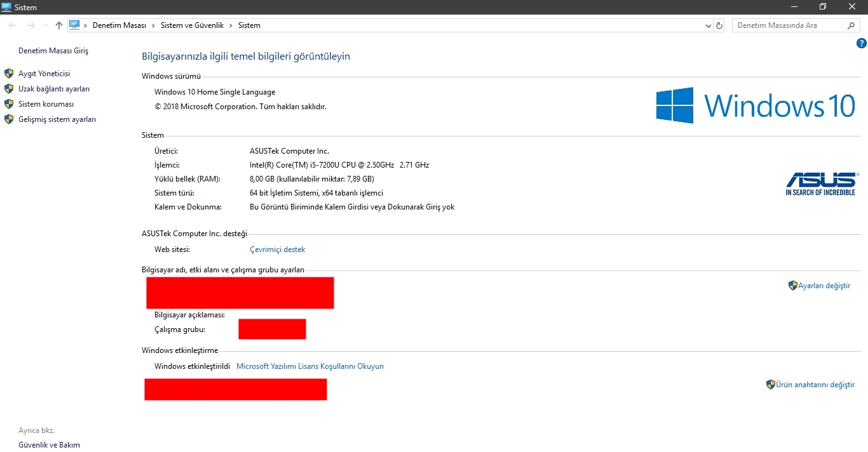The width and height of the screenshot is (868, 452).
Task: Click the Sistem window title bar icon
Action: click(7, 7)
